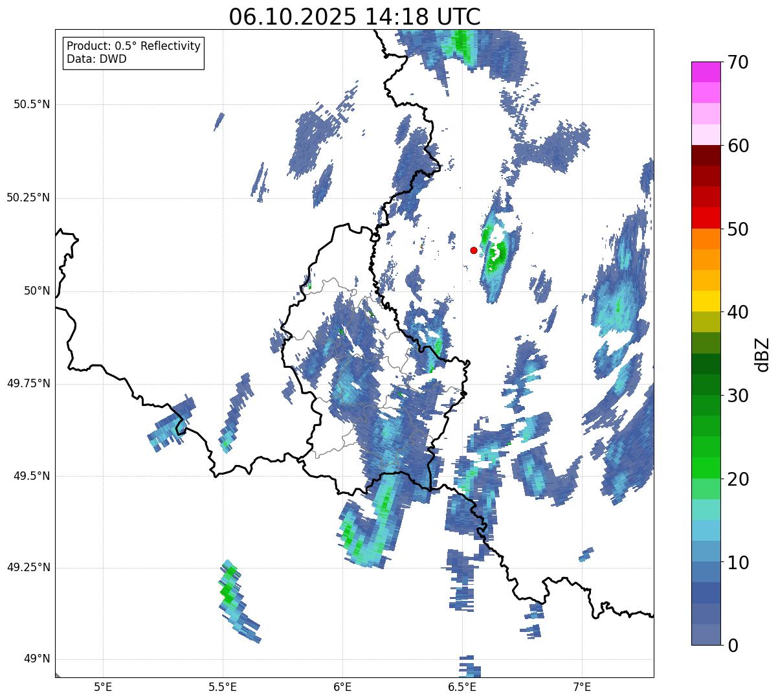Click the magenta swatch at top of colorbar
Image resolution: width=778 pixels, height=700 pixels.
(706, 72)
